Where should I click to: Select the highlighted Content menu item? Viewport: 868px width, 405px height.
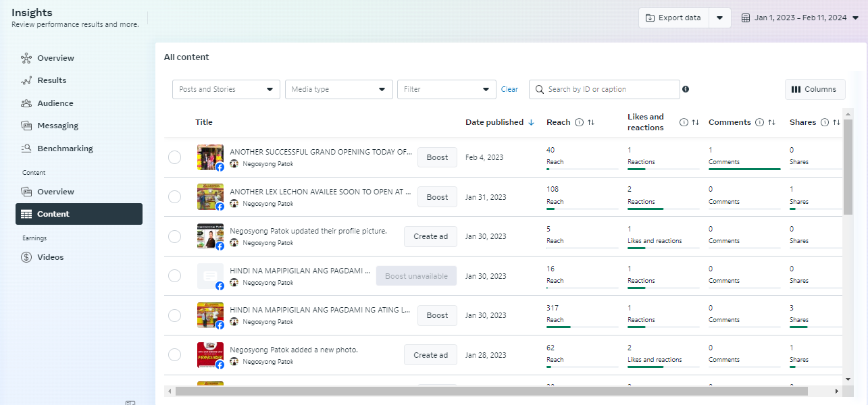point(79,214)
